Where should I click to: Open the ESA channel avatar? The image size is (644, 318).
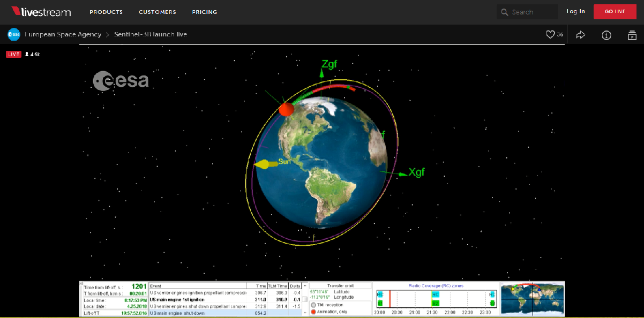click(x=14, y=35)
